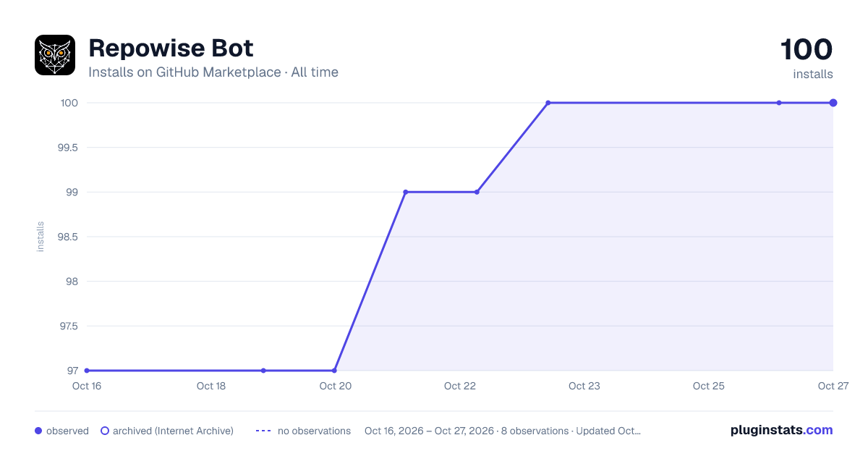Select the second 99 data point near Oct 22
Viewport: 868px width, 456px height.
click(477, 192)
